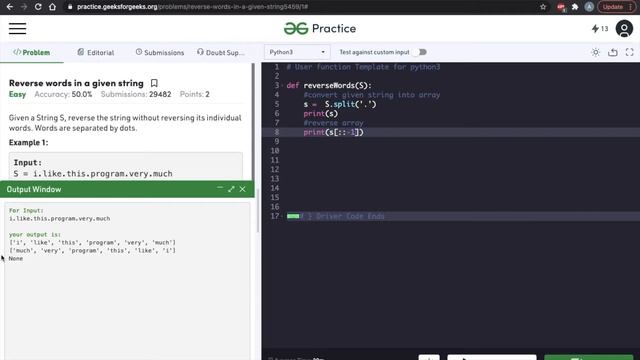Click the lightning streak counter 13

pos(600,29)
